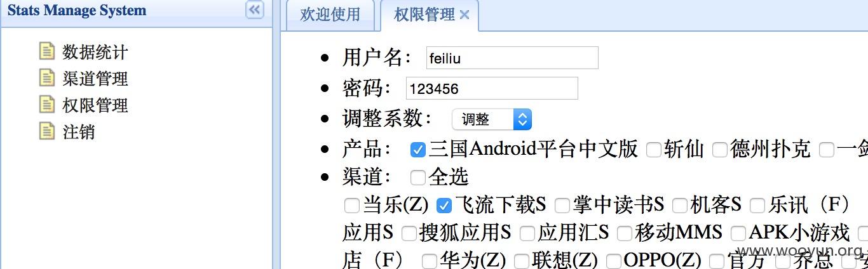Screen dimensions: 868x269
Task: Click the username field containing feiliu
Action: click(512, 58)
